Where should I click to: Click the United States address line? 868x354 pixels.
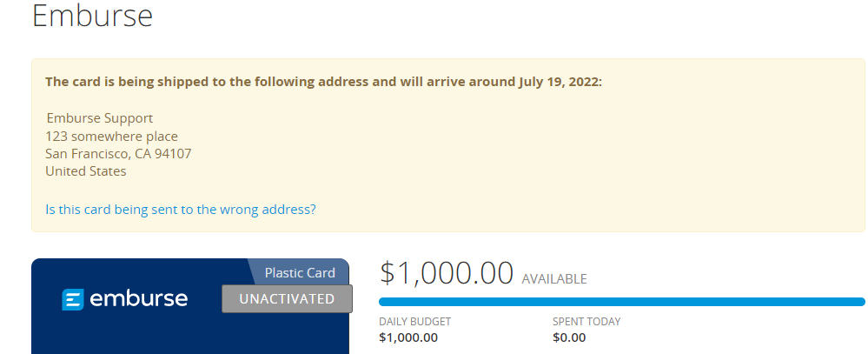[x=86, y=171]
